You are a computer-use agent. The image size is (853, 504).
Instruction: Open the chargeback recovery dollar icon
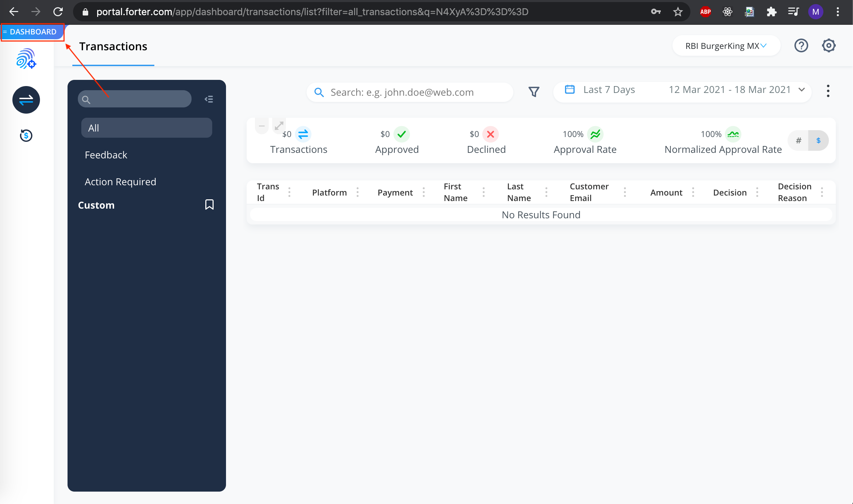tap(26, 135)
